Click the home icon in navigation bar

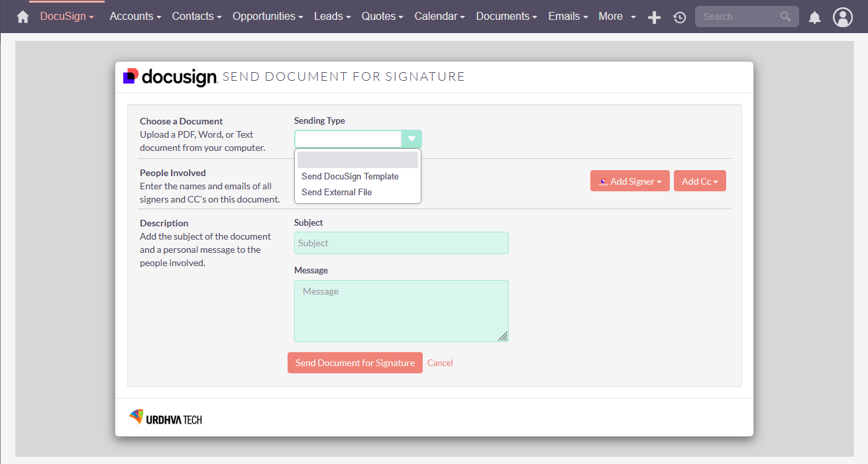click(x=23, y=16)
